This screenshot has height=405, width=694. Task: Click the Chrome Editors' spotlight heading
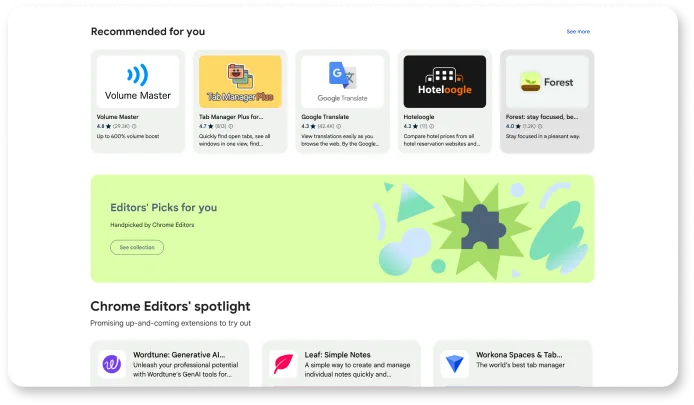tap(170, 306)
